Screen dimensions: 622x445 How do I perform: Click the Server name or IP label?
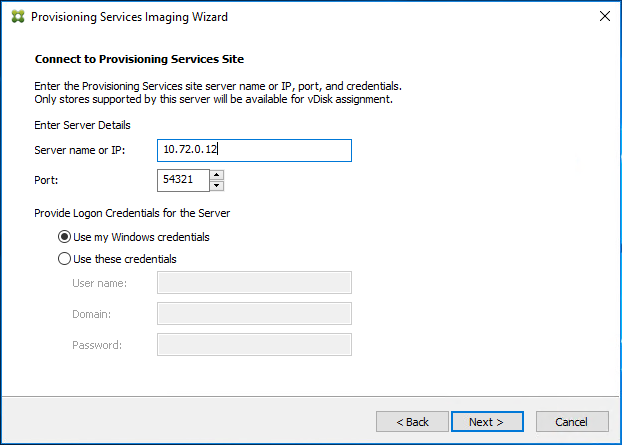click(80, 150)
